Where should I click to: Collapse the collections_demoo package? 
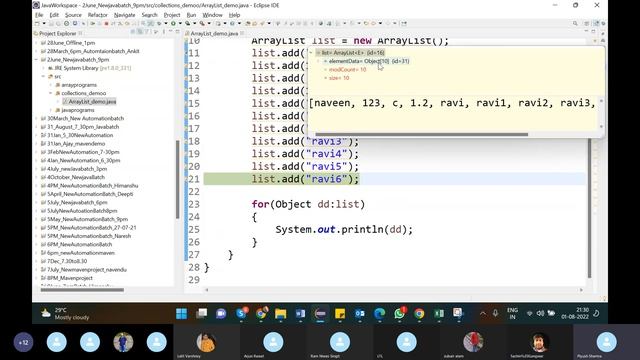tap(51, 93)
